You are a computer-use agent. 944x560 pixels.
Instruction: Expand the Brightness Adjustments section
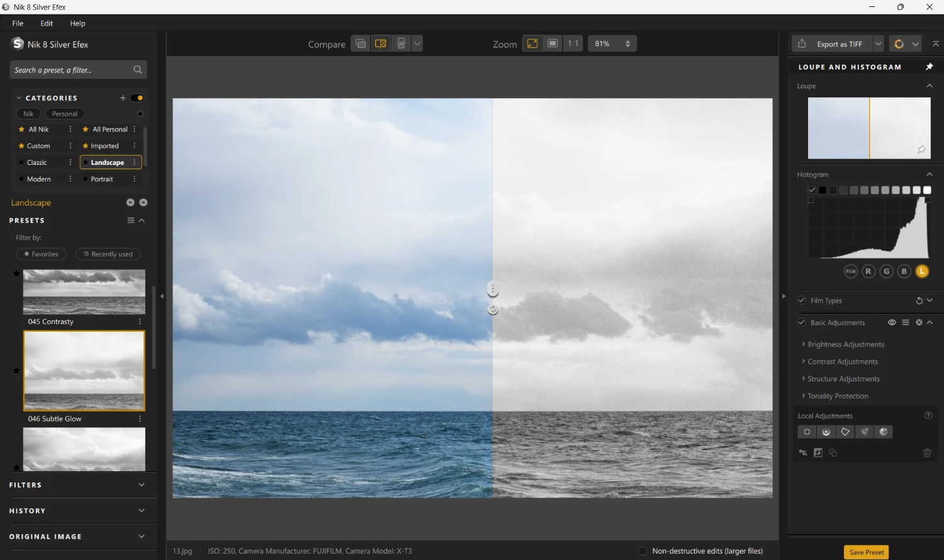tap(846, 344)
